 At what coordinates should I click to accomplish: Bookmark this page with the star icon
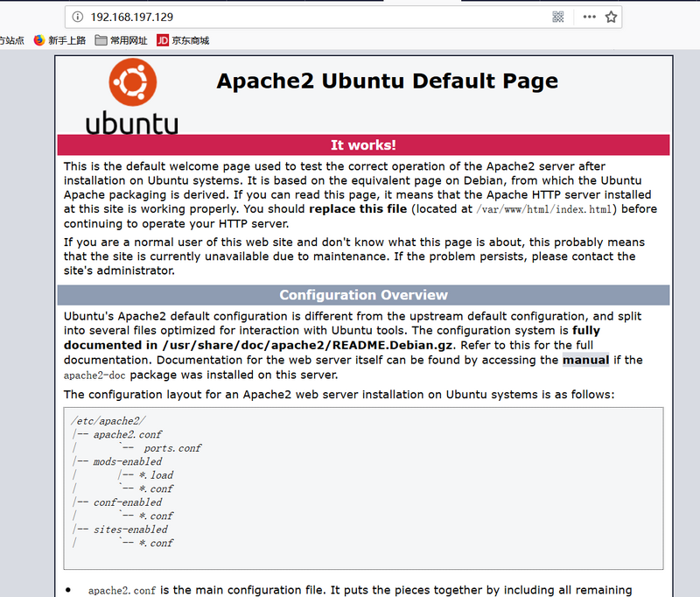click(x=611, y=17)
